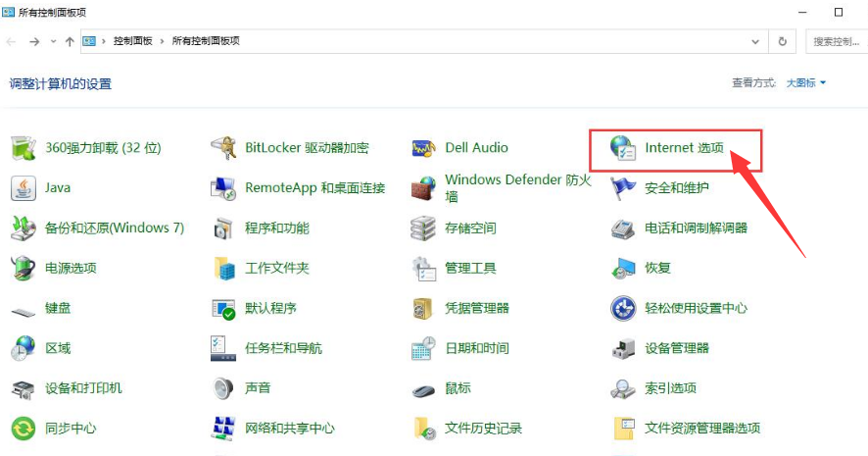Open the 网络和共享中心 link
868x456 pixels.
pos(289,429)
